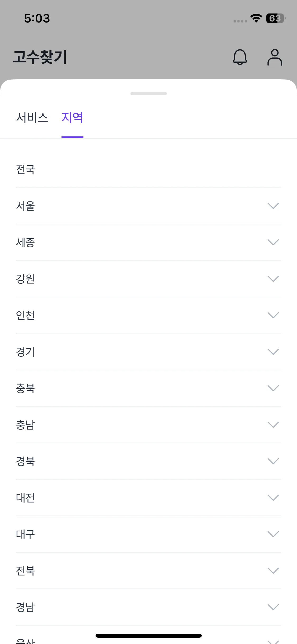Select the 지역 tab
The height and width of the screenshot is (644, 297).
72,118
